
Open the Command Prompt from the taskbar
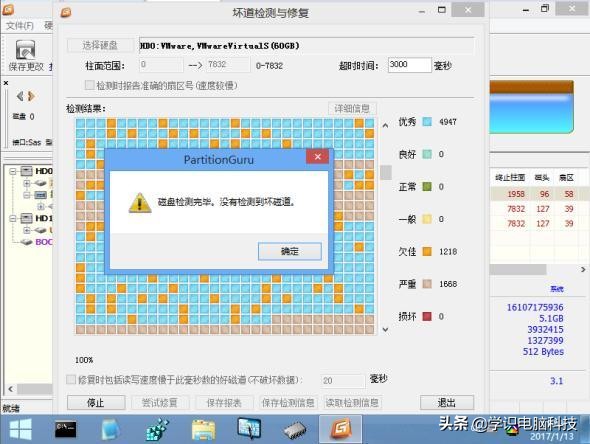[65, 429]
